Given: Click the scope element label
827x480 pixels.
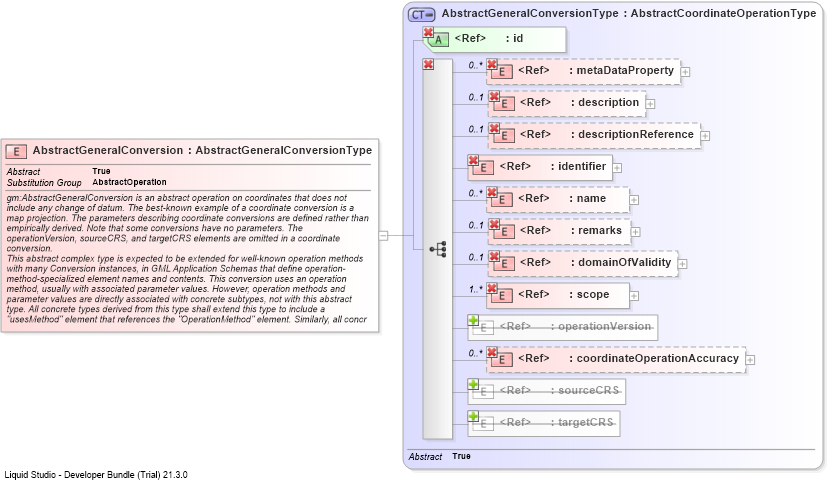Looking at the screenshot, I should click(593, 295).
